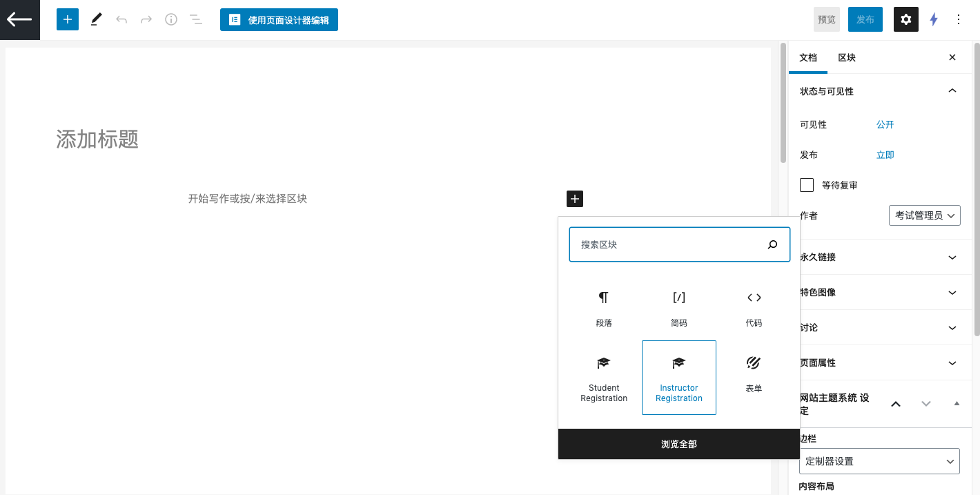
Task: Switch to the 区块 tab
Action: (x=847, y=57)
